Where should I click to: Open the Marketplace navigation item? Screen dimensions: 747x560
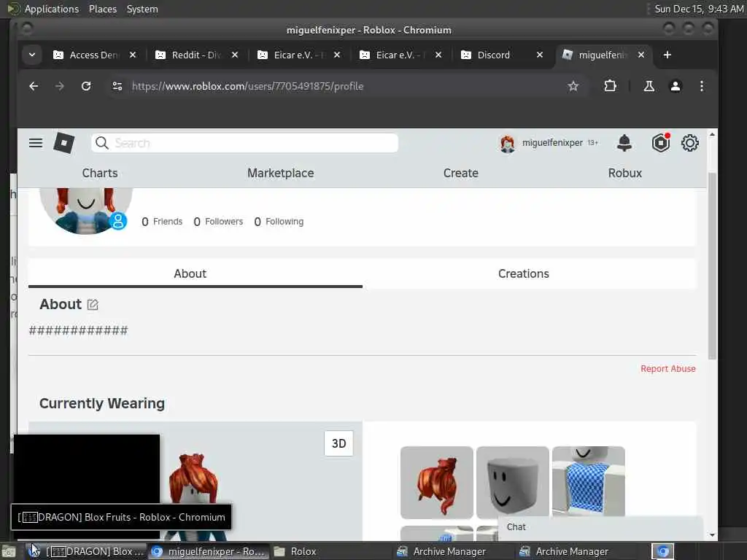pos(281,173)
